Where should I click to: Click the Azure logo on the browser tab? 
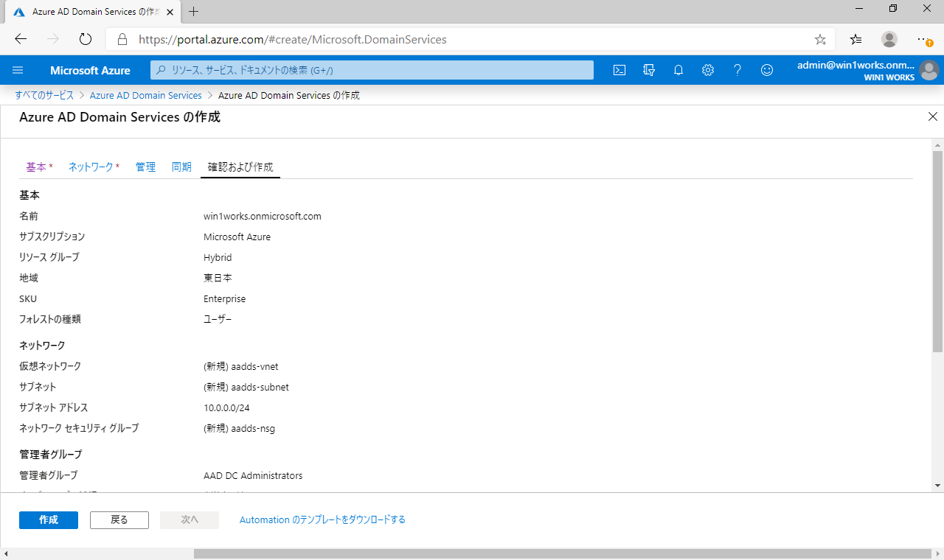pos(19,12)
